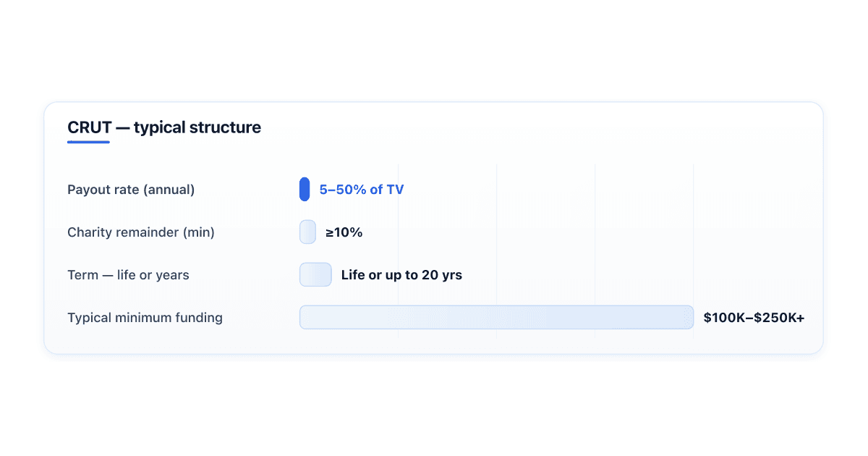Click the Charity remainder small bar

307,232
